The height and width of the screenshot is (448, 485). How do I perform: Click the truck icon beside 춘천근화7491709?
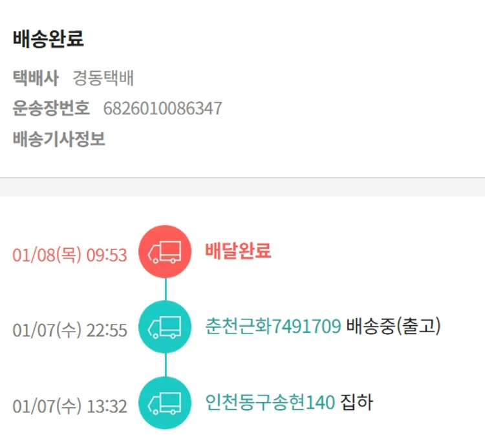pyautogui.click(x=166, y=327)
